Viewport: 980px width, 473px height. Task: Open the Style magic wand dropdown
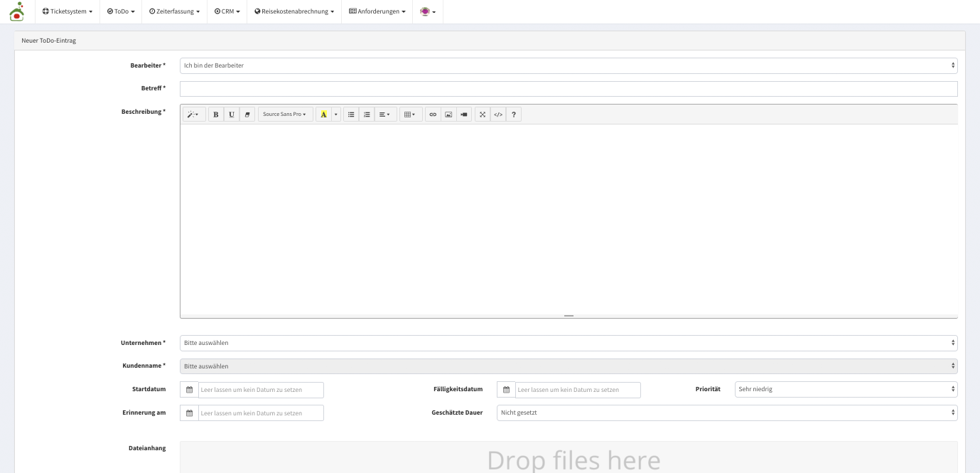(194, 114)
